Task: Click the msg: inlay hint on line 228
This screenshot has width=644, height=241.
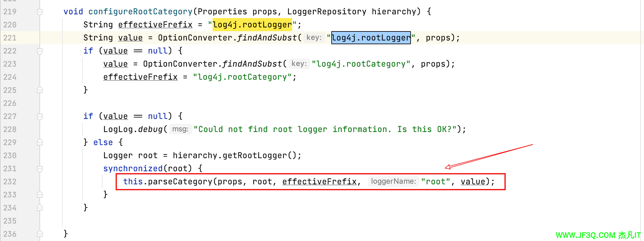Action: [180, 129]
